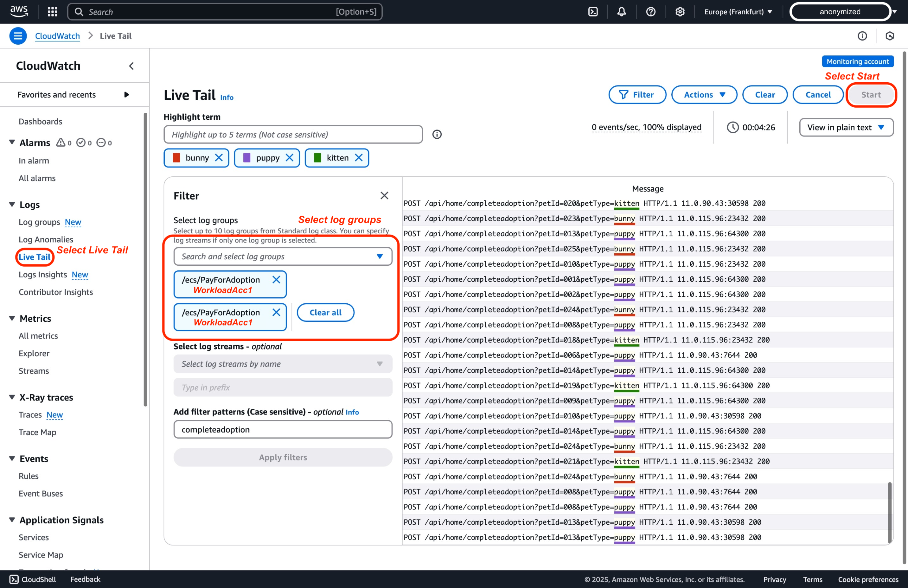Close the Filter panel
Viewport: 908px width, 588px height.
(384, 196)
